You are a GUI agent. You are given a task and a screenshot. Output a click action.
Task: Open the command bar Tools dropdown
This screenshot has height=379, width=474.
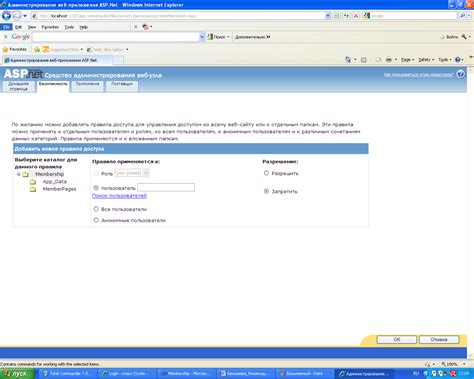click(x=445, y=60)
